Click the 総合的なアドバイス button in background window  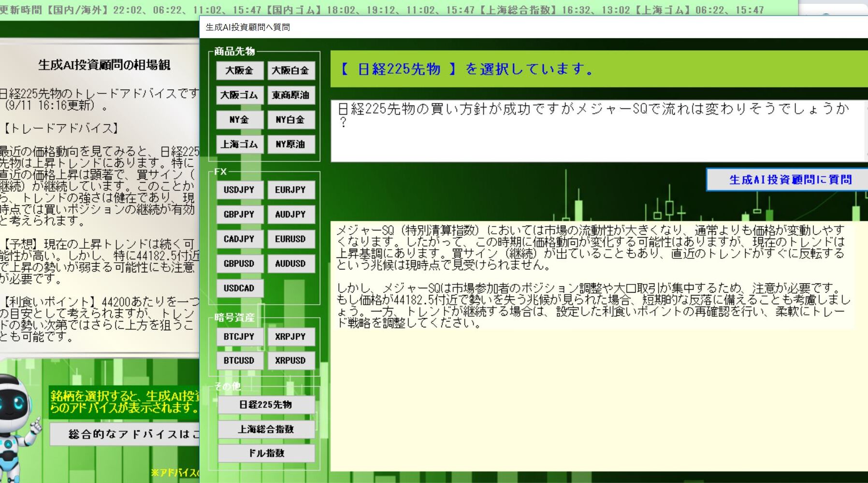click(x=125, y=434)
